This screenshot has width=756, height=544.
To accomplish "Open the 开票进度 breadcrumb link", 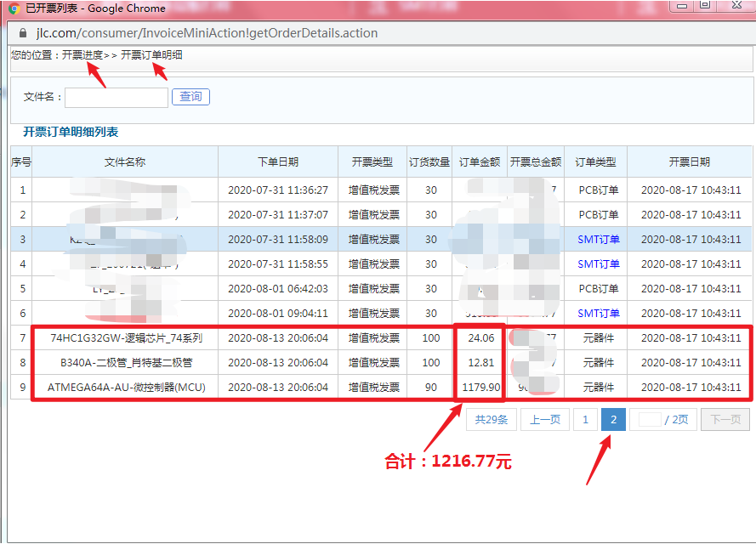I will click(x=82, y=55).
